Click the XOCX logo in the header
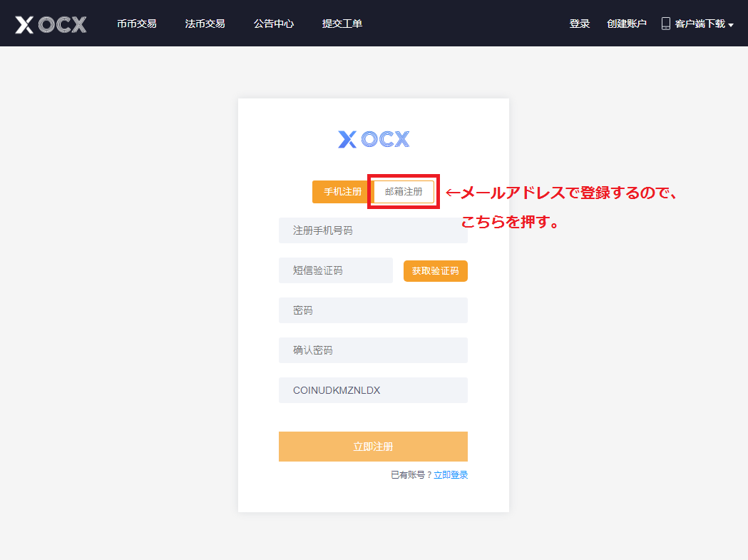The image size is (748, 560). [51, 24]
